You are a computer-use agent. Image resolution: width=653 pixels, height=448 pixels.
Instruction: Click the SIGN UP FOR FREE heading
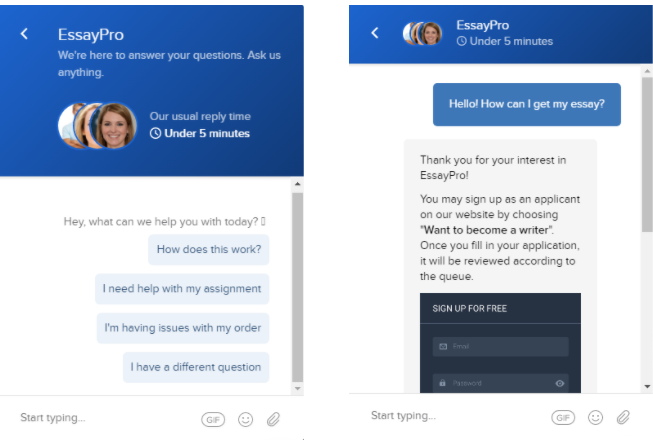469,309
